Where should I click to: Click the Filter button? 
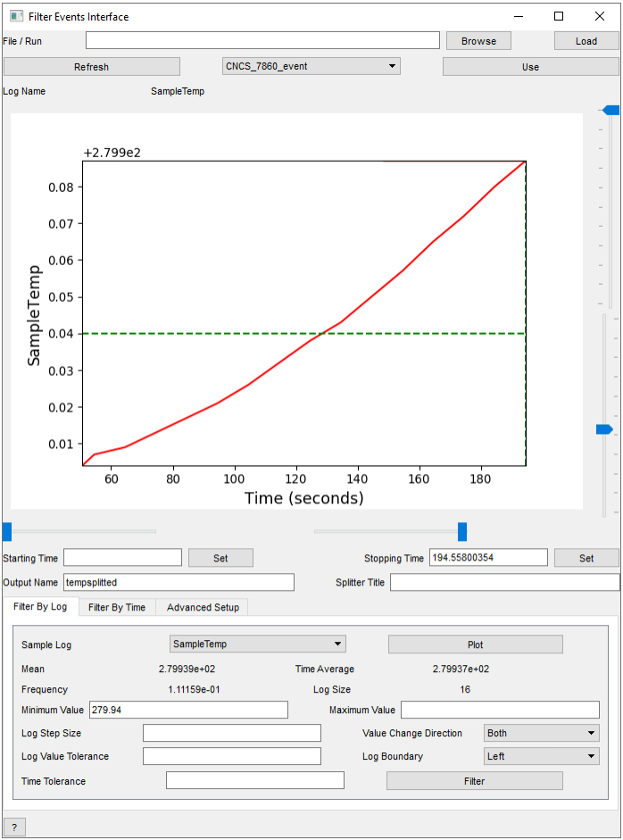[x=474, y=781]
